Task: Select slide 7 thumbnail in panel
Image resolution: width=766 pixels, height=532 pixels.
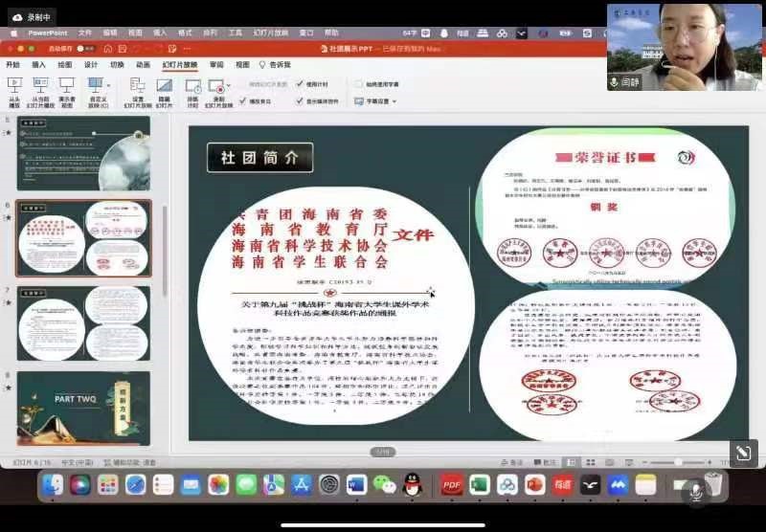Action: 84,322
